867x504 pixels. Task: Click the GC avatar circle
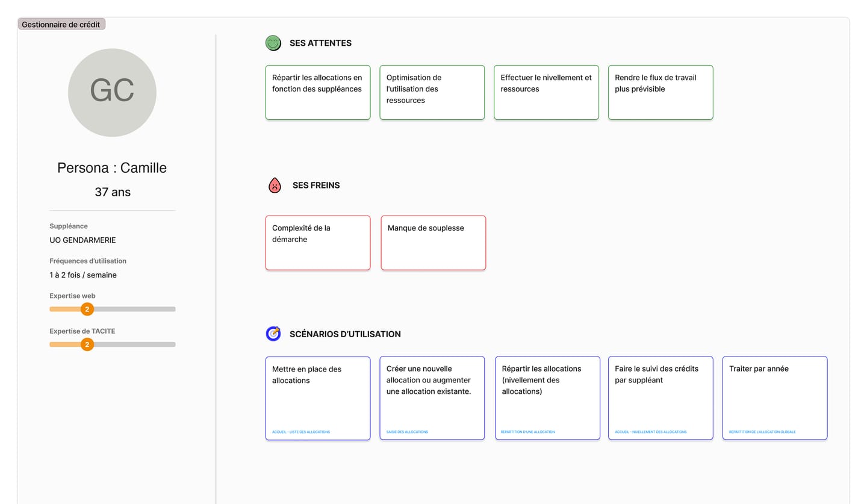click(112, 93)
